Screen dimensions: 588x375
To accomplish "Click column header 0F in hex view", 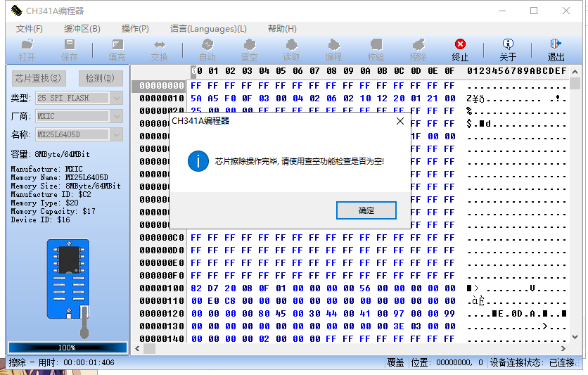I will coord(449,71).
